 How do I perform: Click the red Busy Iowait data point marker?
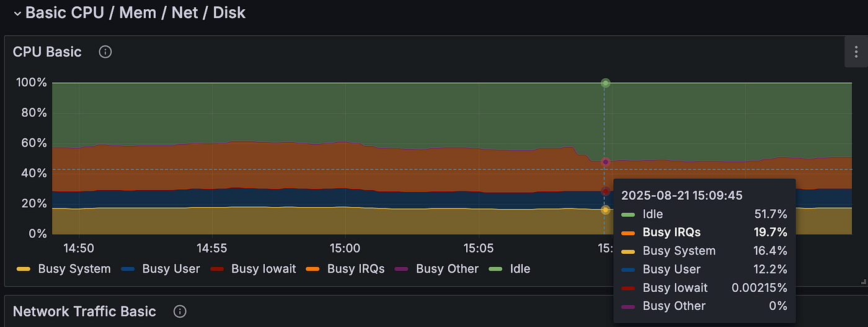[x=606, y=191]
